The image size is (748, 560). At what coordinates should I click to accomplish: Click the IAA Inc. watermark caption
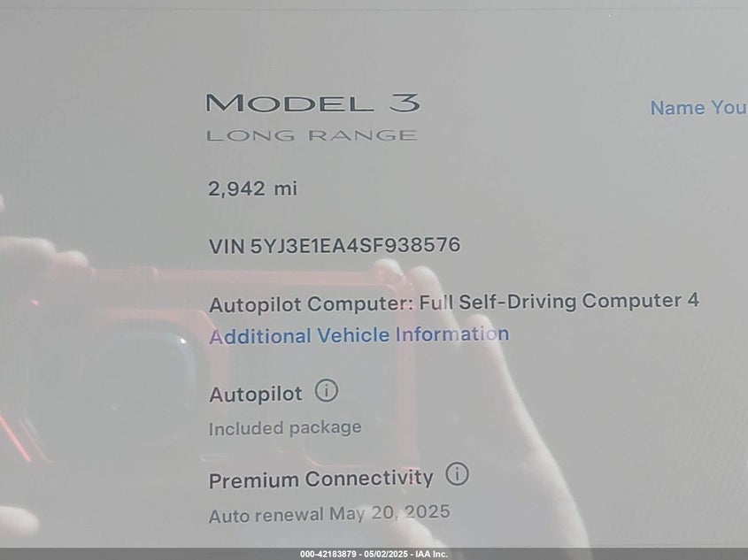pos(431,554)
